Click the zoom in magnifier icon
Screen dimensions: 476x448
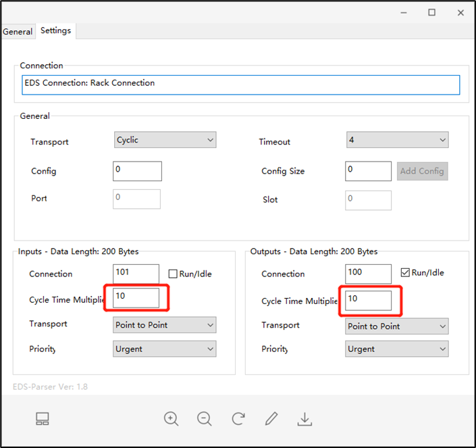(x=171, y=419)
